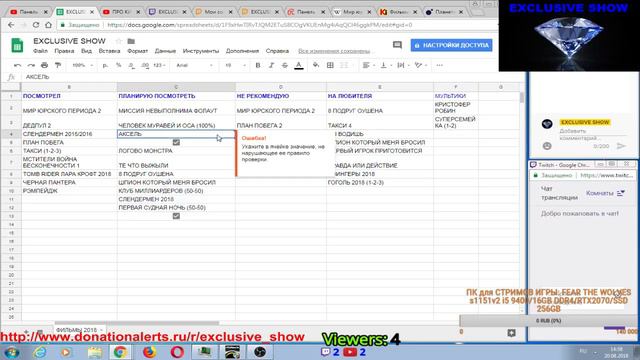This screenshot has height=360, width=640.
Task: Toggle checkbox below АКСЕЛЬ cell
Action: pos(176,142)
